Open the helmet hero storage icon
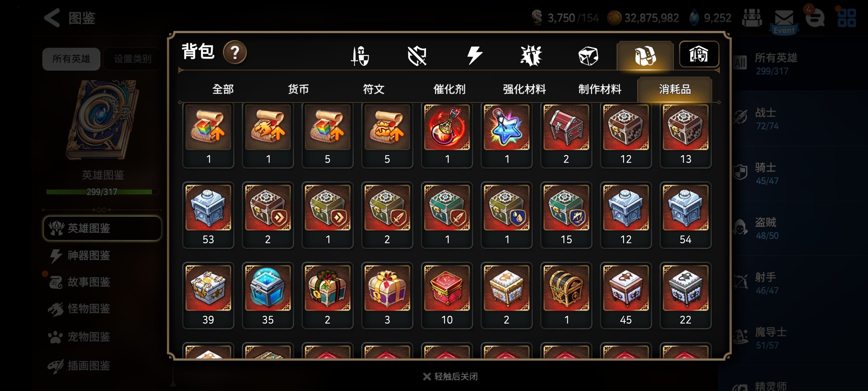The image size is (868, 391). point(699,54)
